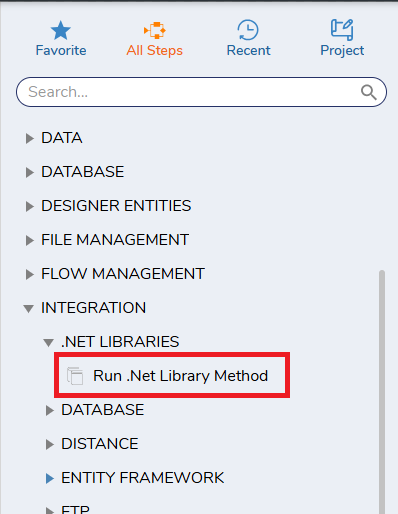Image resolution: width=398 pixels, height=514 pixels.
Task: Expand the top-level DATABASE category arrow
Action: click(x=30, y=172)
